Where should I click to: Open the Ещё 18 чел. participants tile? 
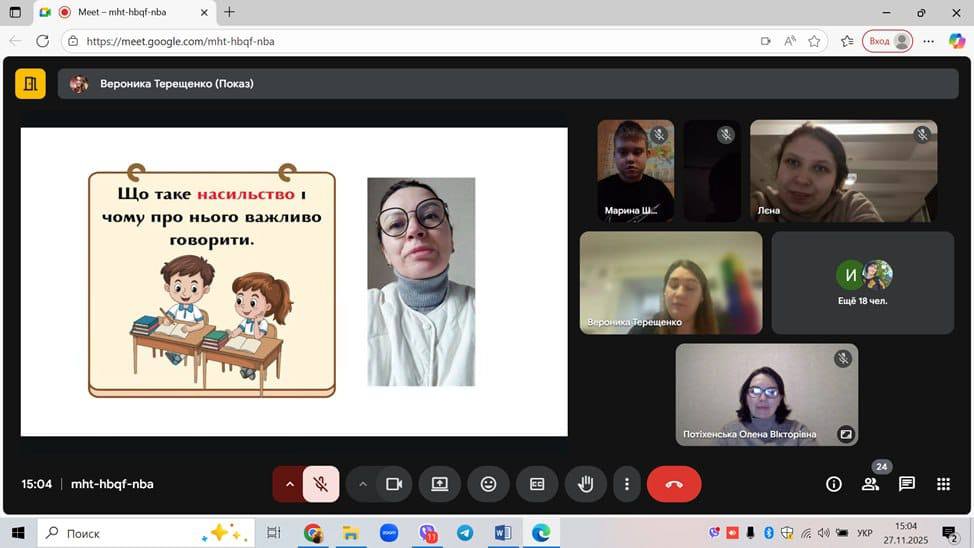(x=862, y=282)
